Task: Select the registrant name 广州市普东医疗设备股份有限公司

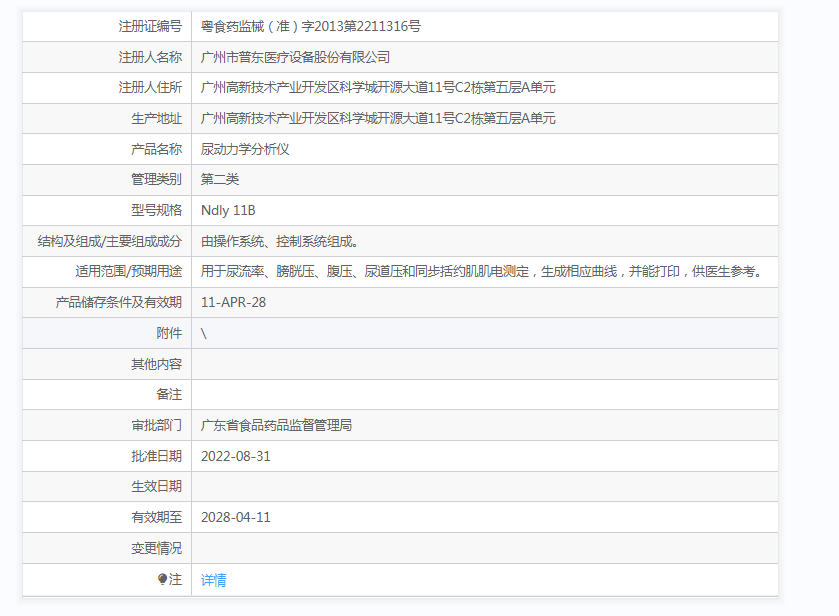Action: coord(295,57)
